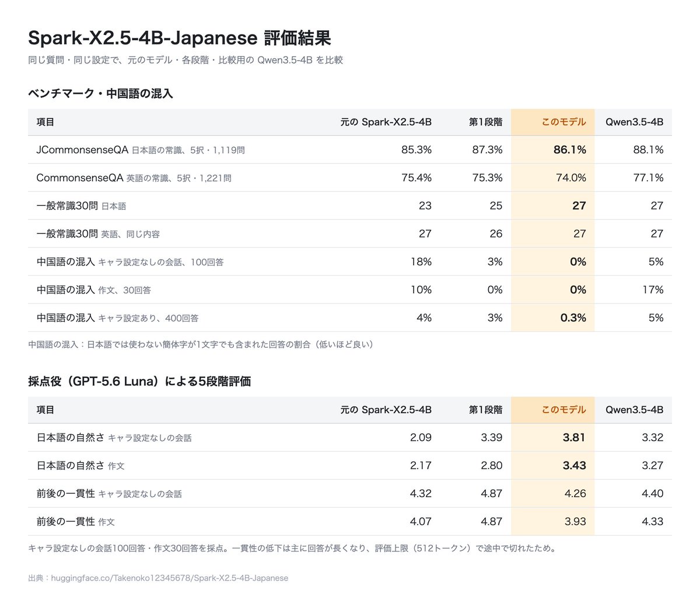Click the score 2.17
Viewport: 700px width, 605px height.
(x=421, y=466)
